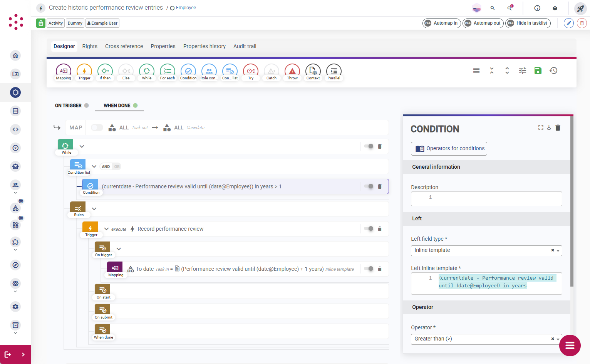The width and height of the screenshot is (590, 364).
Task: Toggle the MAP switch off or on
Action: click(97, 127)
